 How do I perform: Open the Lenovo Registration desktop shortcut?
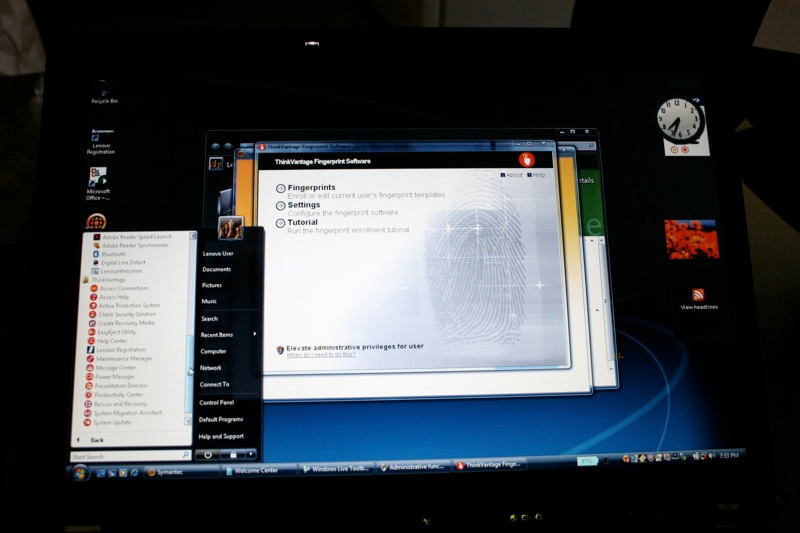point(101,143)
